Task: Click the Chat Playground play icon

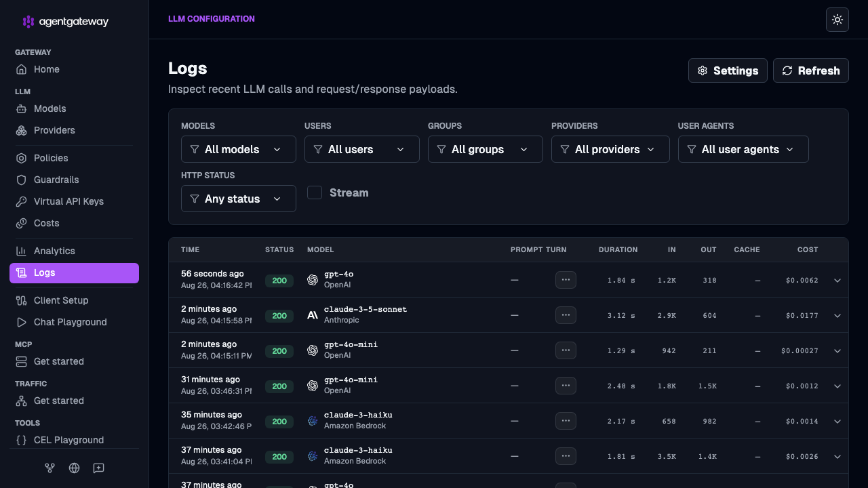Action: [22, 322]
